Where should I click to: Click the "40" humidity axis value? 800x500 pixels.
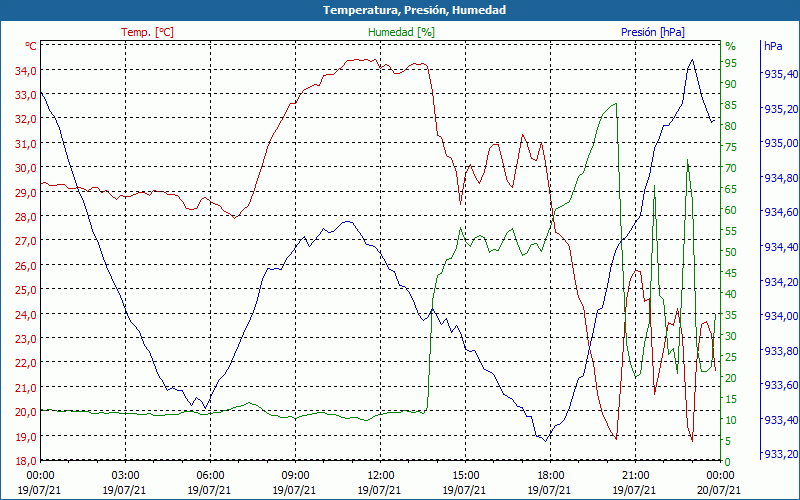[731, 294]
